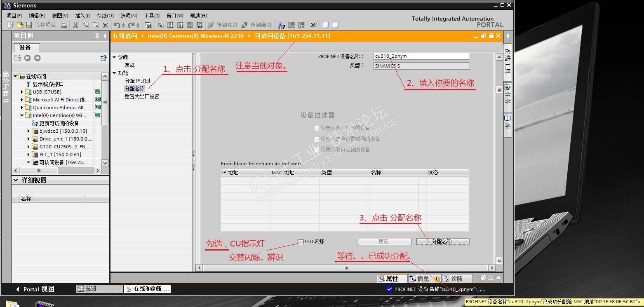This screenshot has height=307, width=644.
Task: Open the 总览 taskbar item
Action: pos(99,289)
